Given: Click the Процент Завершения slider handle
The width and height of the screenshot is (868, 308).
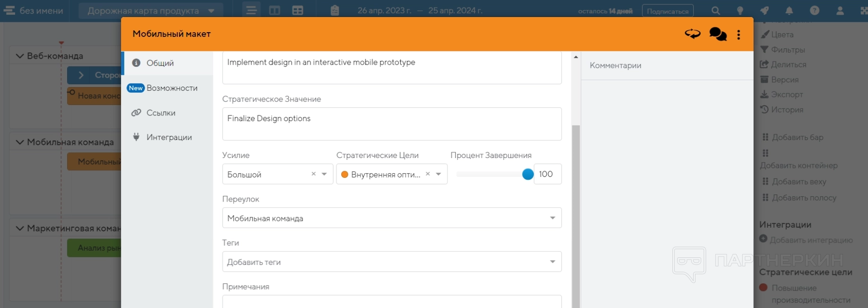Looking at the screenshot, I should coord(528,174).
